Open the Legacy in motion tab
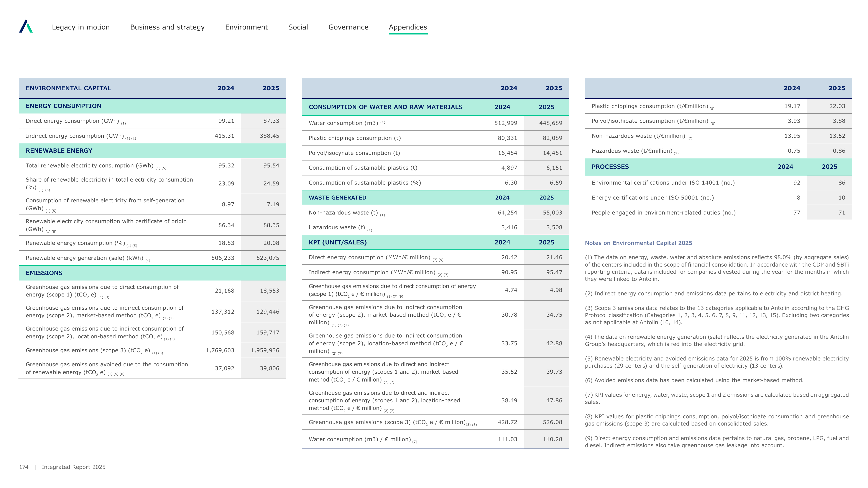This screenshot has width=868, height=488. click(x=81, y=27)
